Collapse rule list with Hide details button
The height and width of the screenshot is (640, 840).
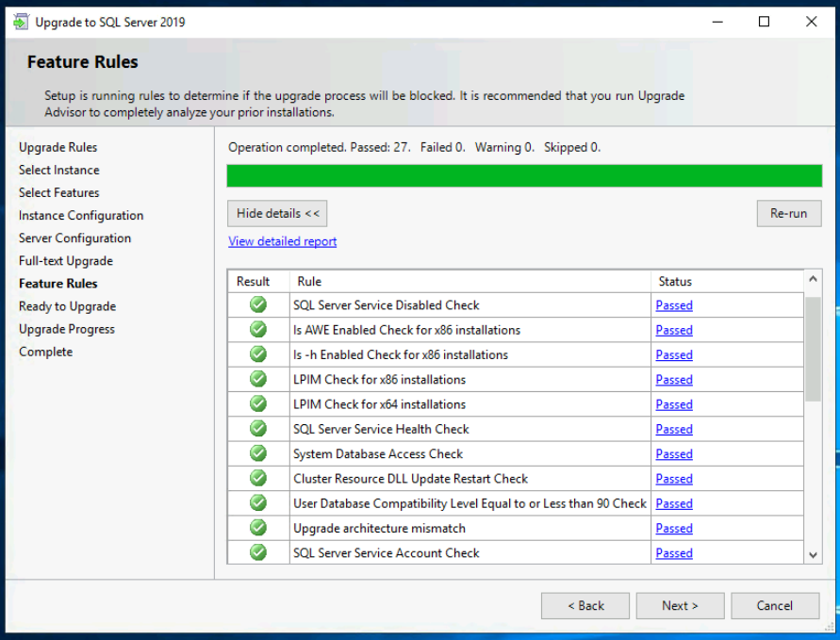(277, 214)
